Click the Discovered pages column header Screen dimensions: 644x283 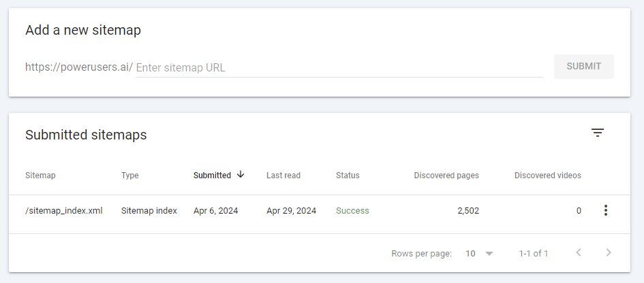pos(446,176)
